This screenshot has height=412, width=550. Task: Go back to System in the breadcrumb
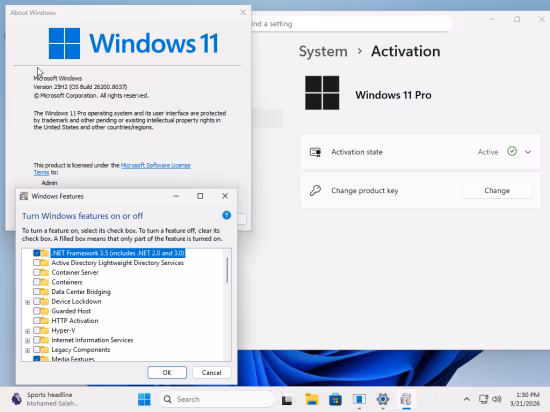click(323, 52)
